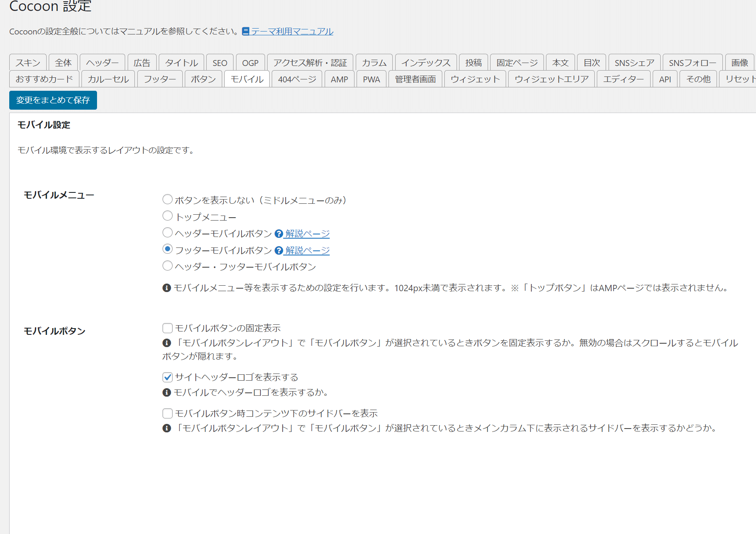The image size is (756, 534).
Task: Select ヘッダー・フッターモバイルボタン radio option
Action: (x=168, y=266)
